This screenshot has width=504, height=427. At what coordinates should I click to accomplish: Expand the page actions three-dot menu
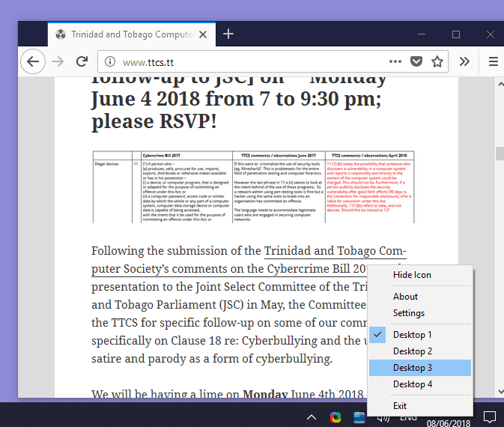395,62
